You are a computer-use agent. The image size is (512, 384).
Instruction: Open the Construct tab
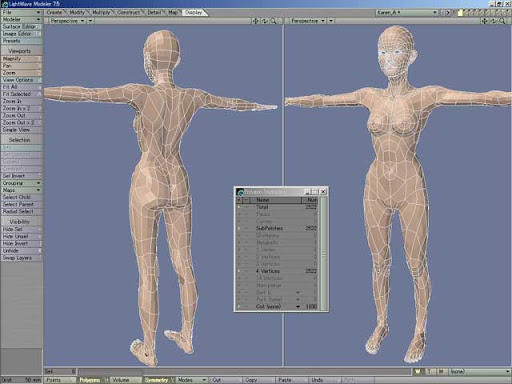coord(128,12)
